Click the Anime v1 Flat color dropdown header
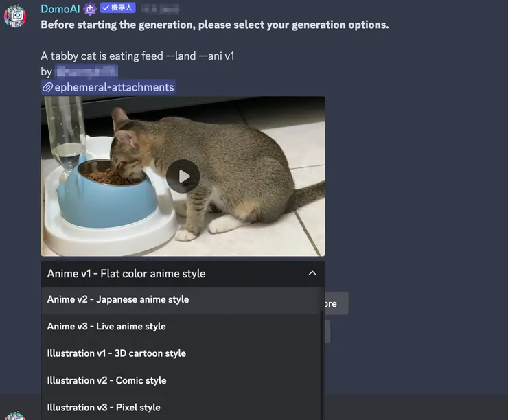The height and width of the screenshot is (420, 508). [x=183, y=274]
